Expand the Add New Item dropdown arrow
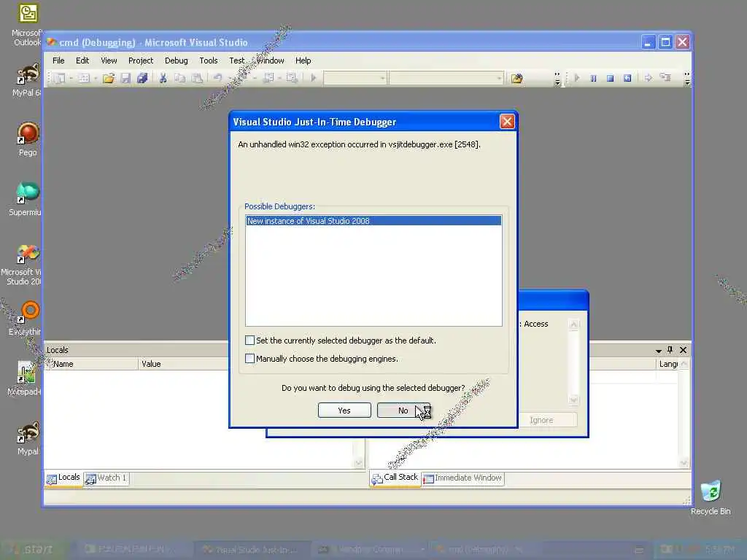This screenshot has height=560, width=747. pos(96,78)
